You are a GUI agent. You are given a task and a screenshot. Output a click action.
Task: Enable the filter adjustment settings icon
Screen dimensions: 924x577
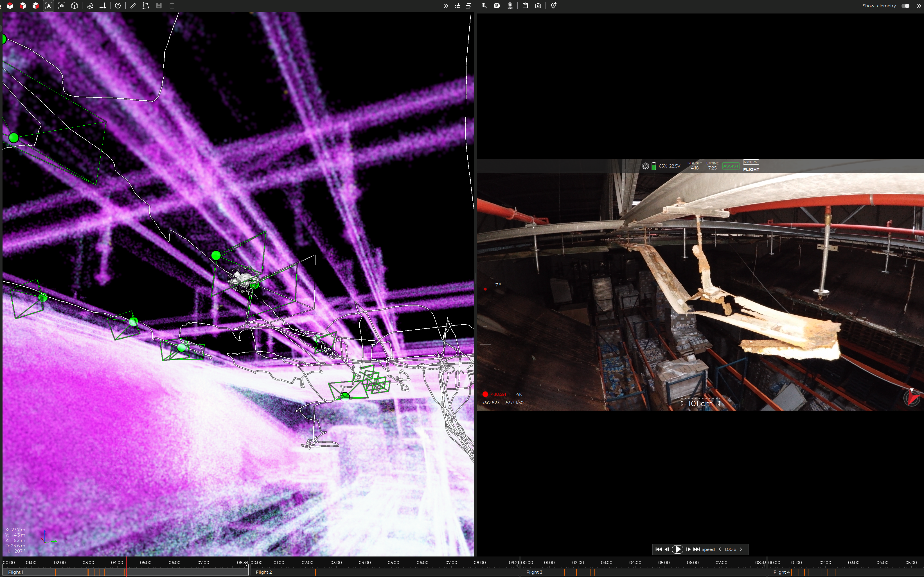coord(457,6)
